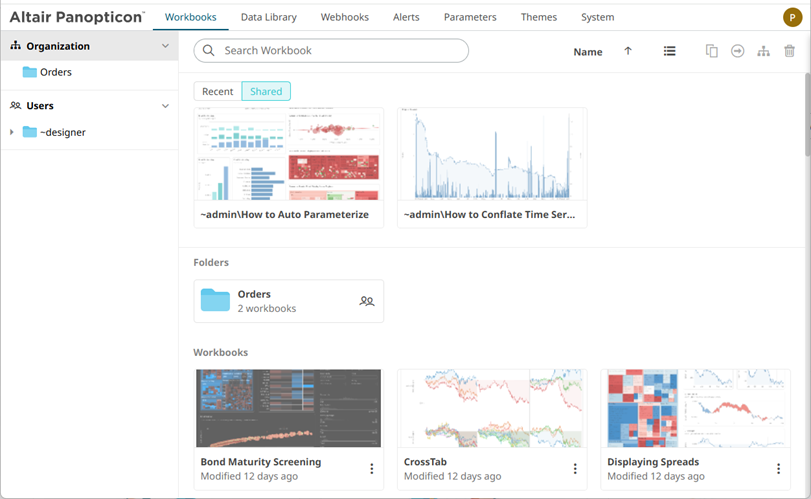Collapse the Users section chevron
This screenshot has width=811, height=499.
click(165, 106)
